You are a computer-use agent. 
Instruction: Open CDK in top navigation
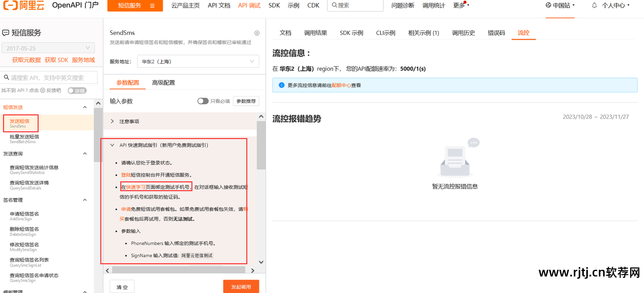(x=314, y=5)
